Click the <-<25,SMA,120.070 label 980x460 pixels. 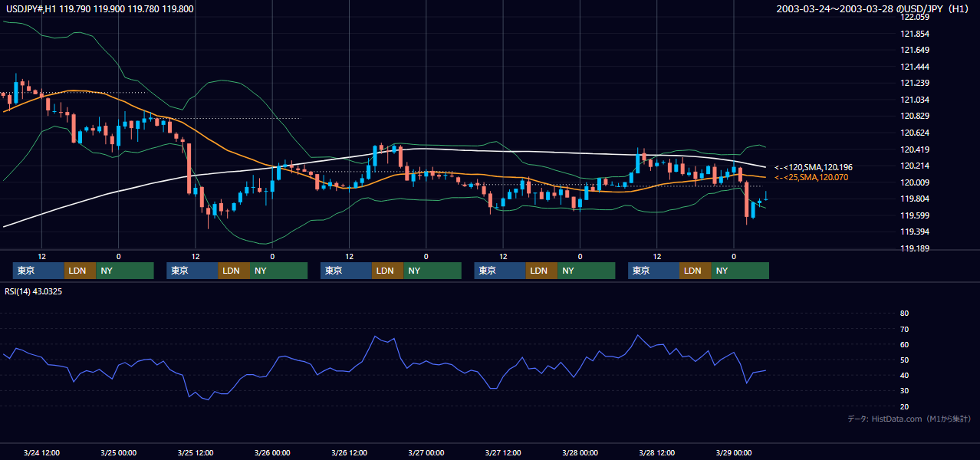tap(811, 177)
